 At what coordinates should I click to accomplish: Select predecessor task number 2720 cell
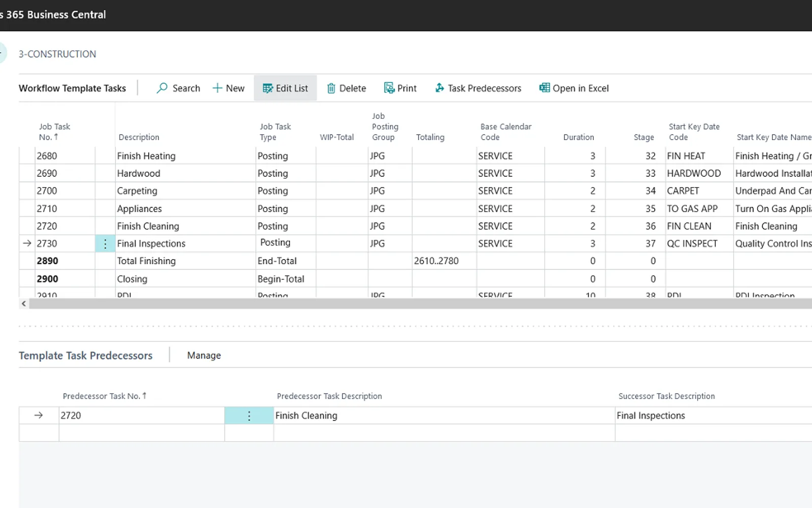(142, 416)
